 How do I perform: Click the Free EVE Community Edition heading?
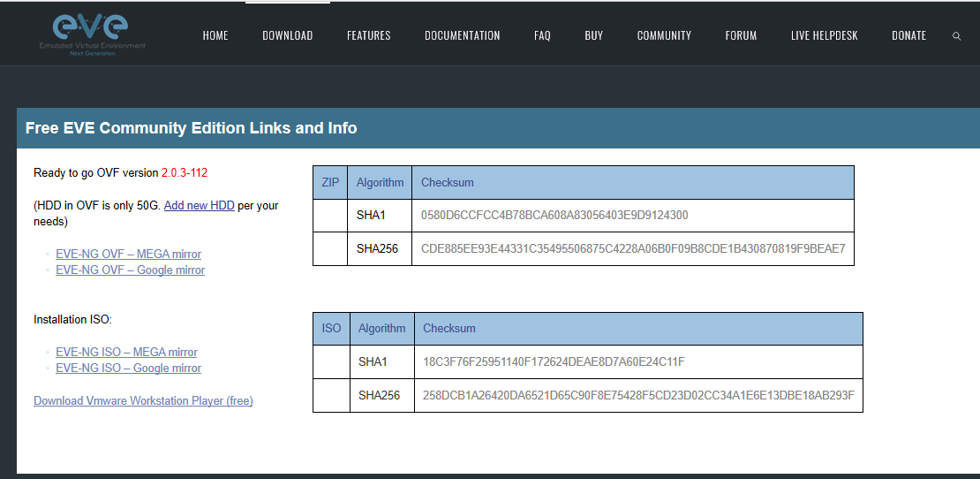point(192,128)
